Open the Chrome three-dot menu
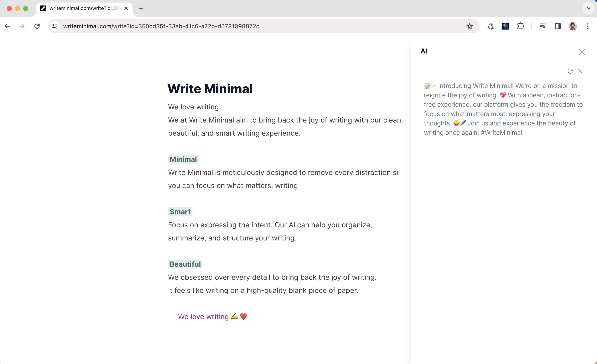The width and height of the screenshot is (597, 364). coord(588,26)
